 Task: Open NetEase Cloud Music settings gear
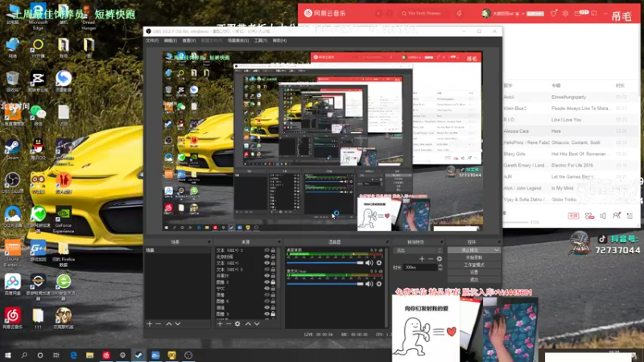coord(566,14)
